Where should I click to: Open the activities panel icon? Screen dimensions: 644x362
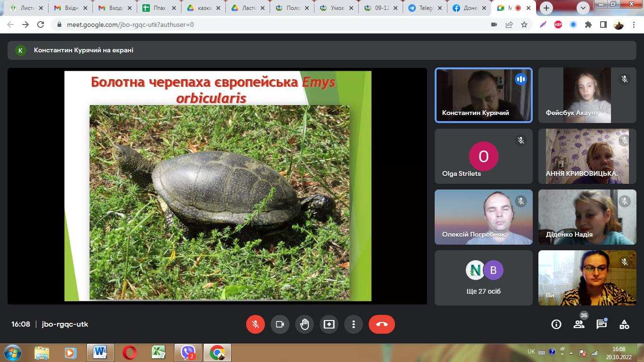pyautogui.click(x=624, y=324)
